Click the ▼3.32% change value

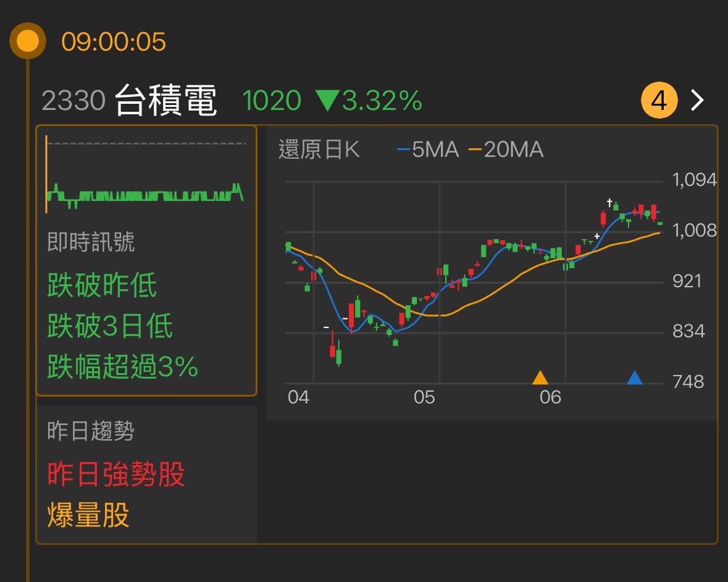[x=369, y=100]
